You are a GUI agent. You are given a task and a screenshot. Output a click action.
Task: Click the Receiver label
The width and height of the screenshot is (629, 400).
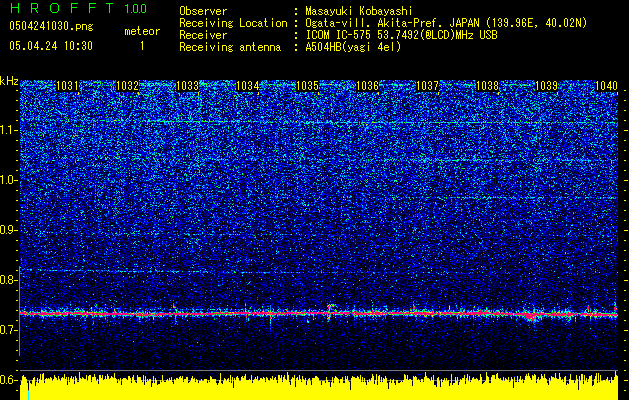click(x=203, y=35)
